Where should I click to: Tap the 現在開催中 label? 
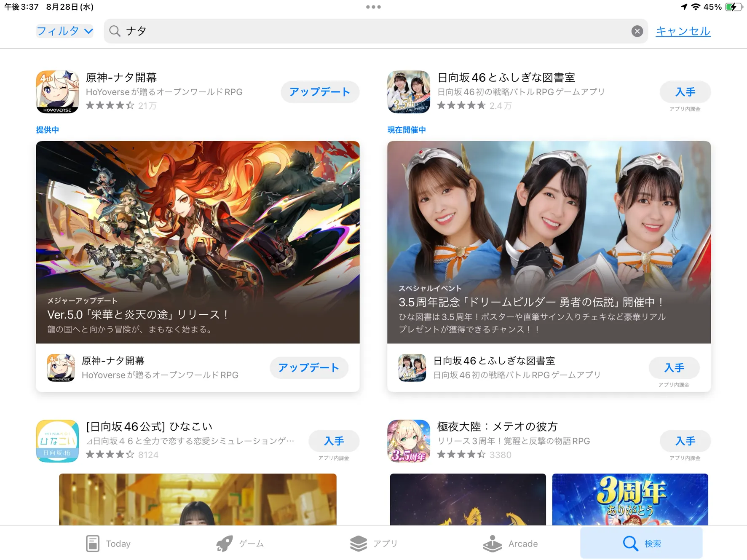pyautogui.click(x=407, y=130)
